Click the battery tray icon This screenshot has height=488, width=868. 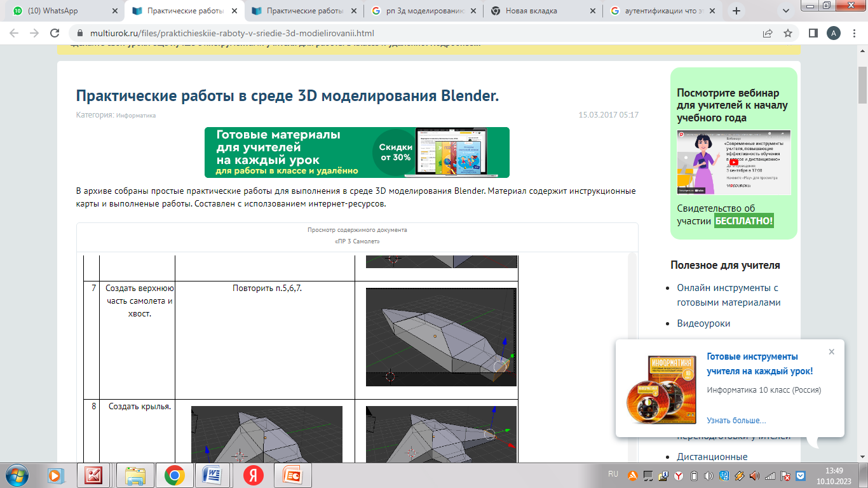pos(694,475)
